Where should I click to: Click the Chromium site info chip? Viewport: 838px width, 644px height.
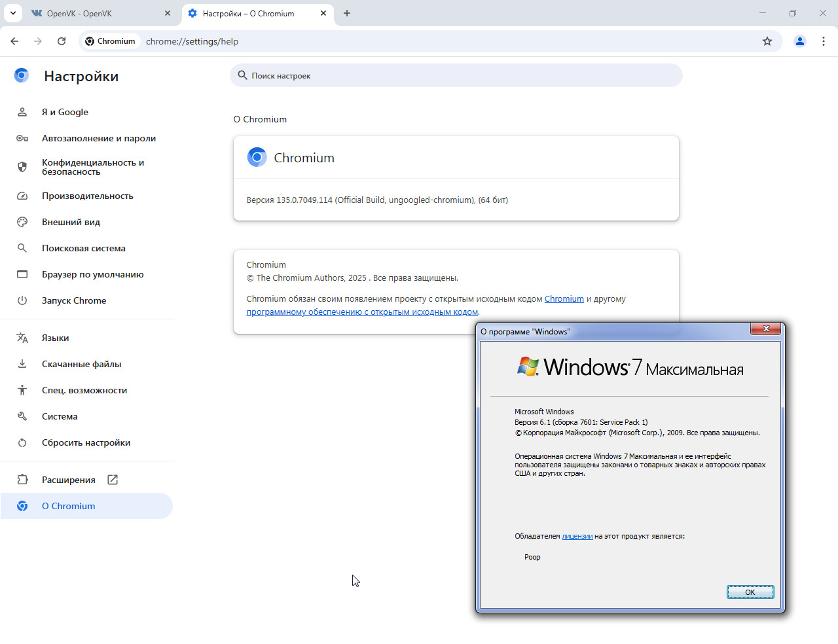(x=110, y=41)
